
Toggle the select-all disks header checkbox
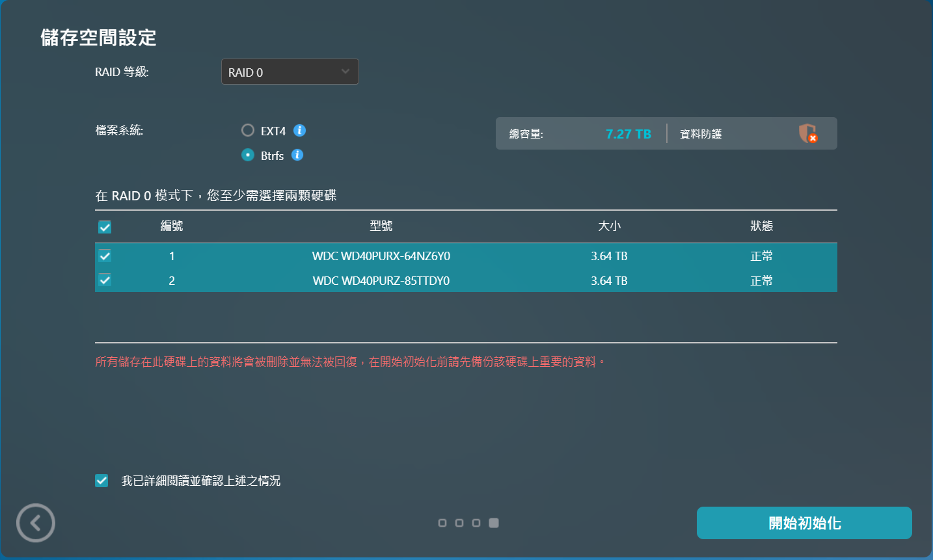tap(105, 226)
